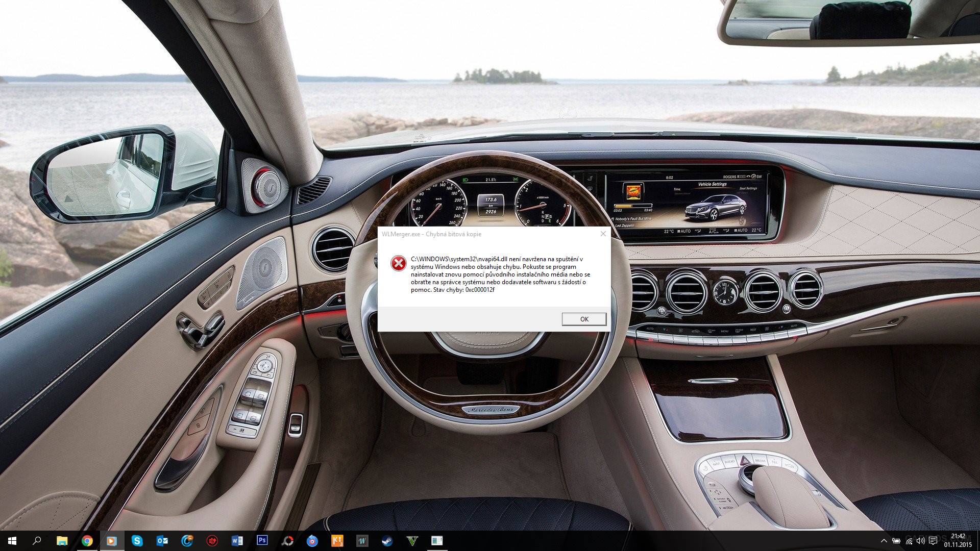Viewport: 980px width, 551px height.
Task: Open the orange KI3 taskbar app
Action: click(337, 540)
